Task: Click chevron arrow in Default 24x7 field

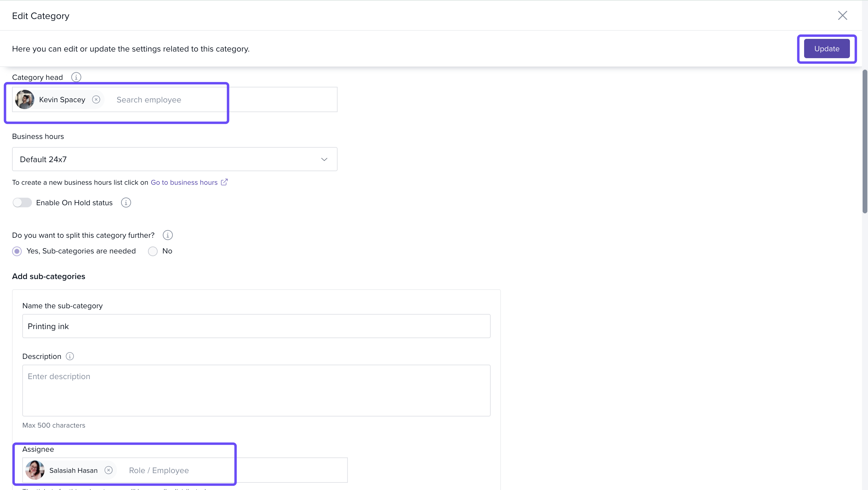Action: [324, 159]
